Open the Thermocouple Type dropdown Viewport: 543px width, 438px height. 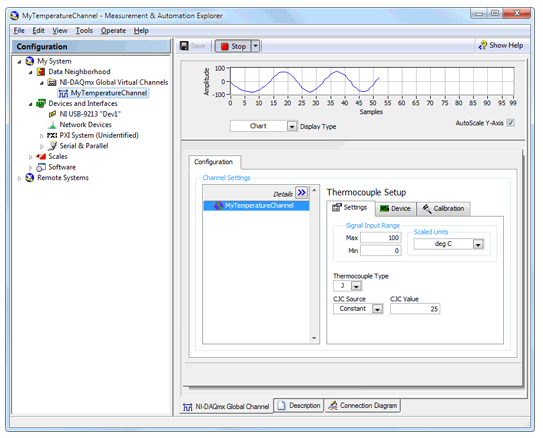coord(356,286)
